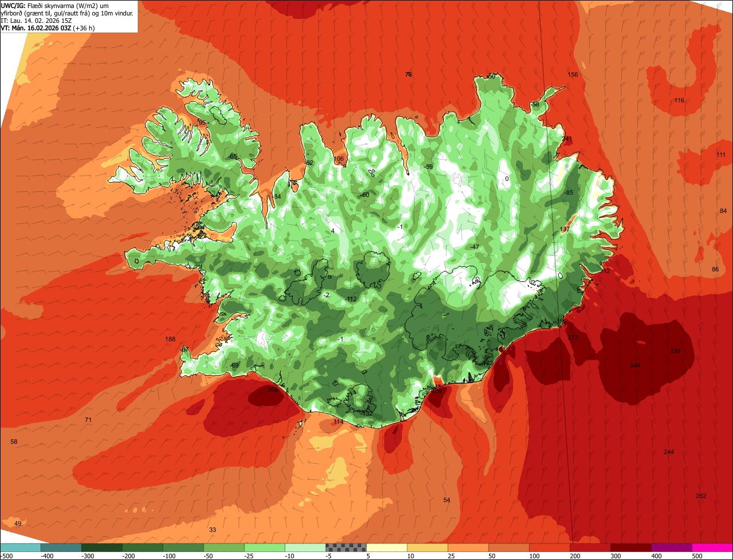Click the '156' value on the map
Image resolution: width=733 pixels, height=560 pixels.
573,74
